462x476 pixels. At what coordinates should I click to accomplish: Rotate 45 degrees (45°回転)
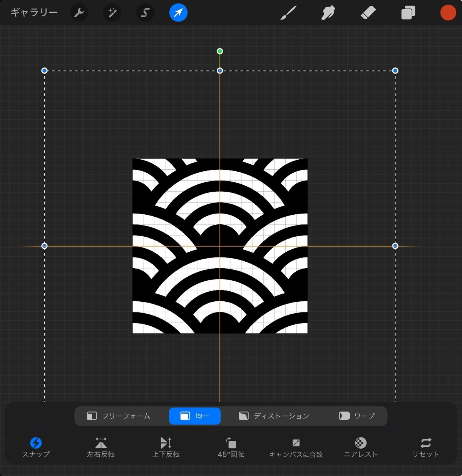click(x=231, y=448)
